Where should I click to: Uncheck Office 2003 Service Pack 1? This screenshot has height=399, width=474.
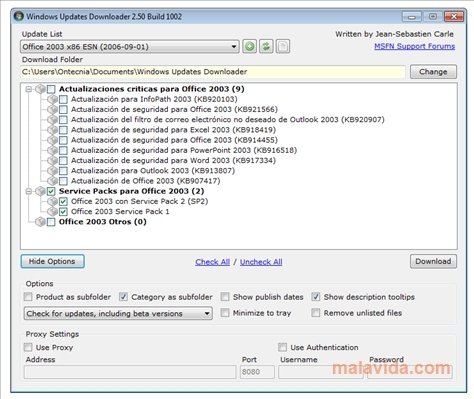(x=63, y=212)
